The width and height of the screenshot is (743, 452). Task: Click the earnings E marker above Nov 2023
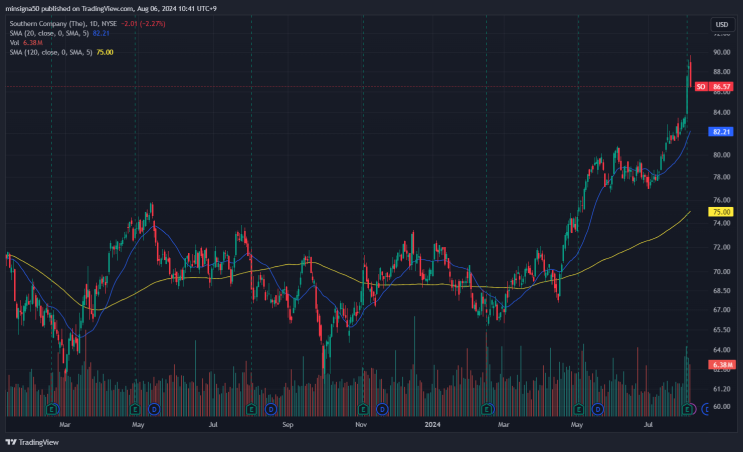click(x=363, y=409)
